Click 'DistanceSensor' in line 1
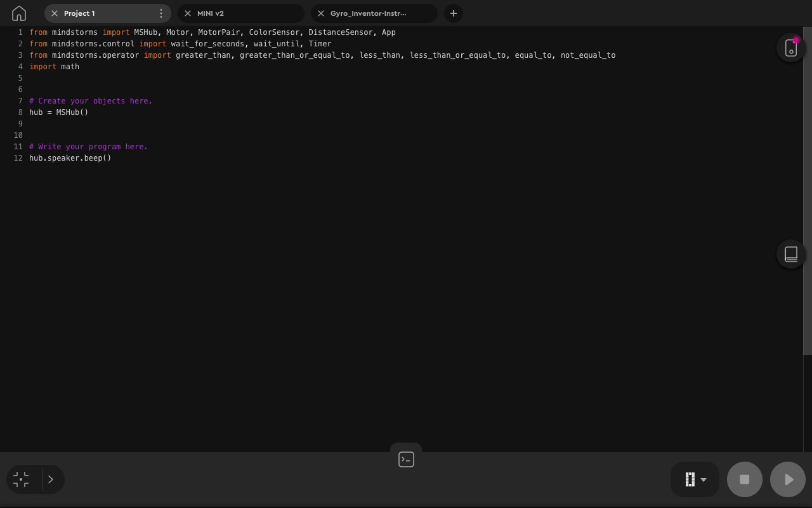 tap(341, 32)
